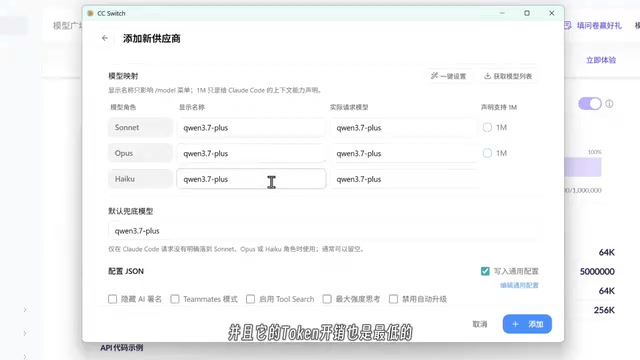Click the 取消 cancel button
Viewport: 640px width, 360px height.
click(x=480, y=324)
